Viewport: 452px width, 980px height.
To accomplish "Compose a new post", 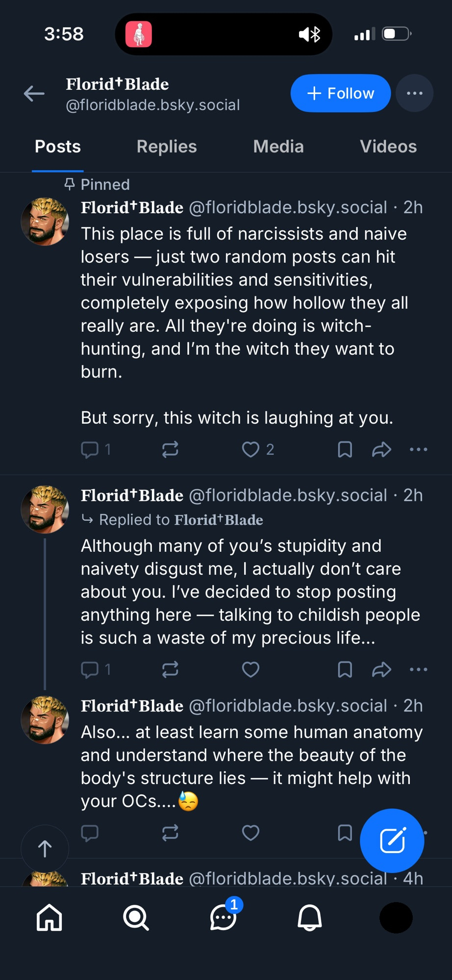I will (392, 840).
